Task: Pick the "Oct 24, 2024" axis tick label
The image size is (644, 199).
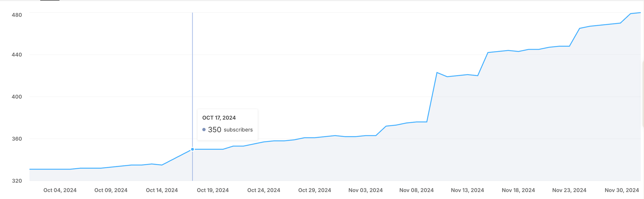Action: coord(263,190)
